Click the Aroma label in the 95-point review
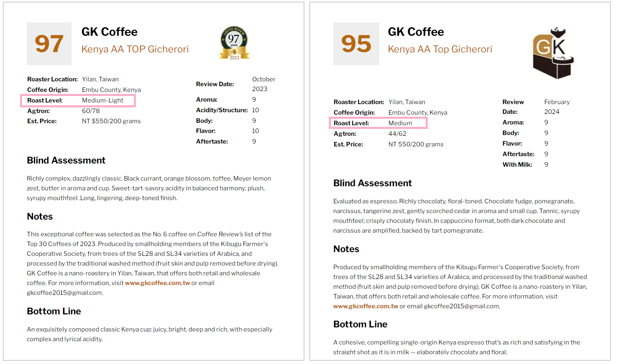The width and height of the screenshot is (617, 364). 513,122
